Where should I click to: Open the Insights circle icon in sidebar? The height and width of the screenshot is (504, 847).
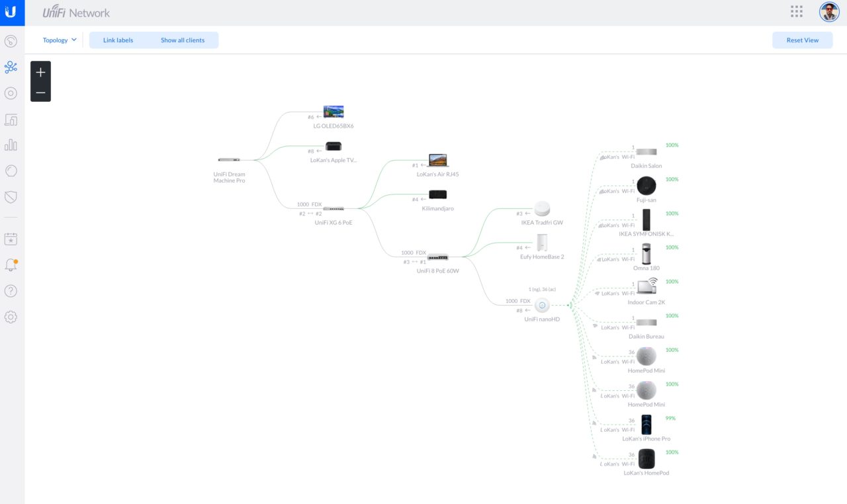pos(11,171)
